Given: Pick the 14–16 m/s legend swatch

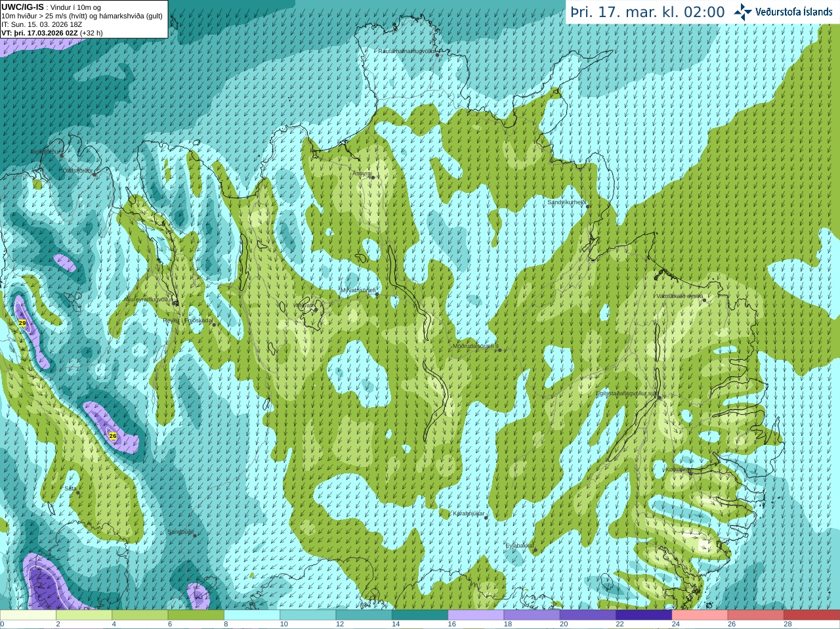Looking at the screenshot, I should 420,615.
